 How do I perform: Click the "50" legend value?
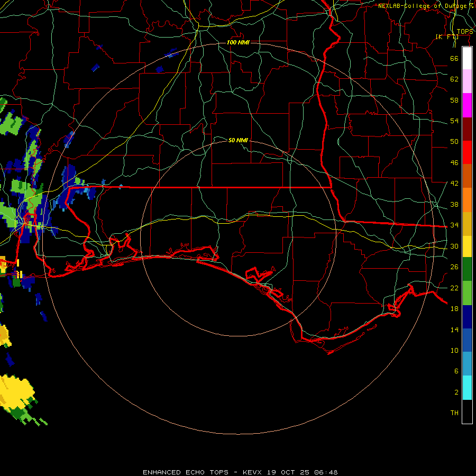[454, 142]
